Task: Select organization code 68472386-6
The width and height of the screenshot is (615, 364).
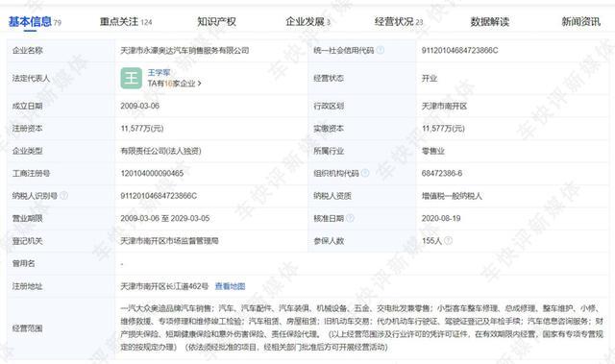Action: (442, 173)
